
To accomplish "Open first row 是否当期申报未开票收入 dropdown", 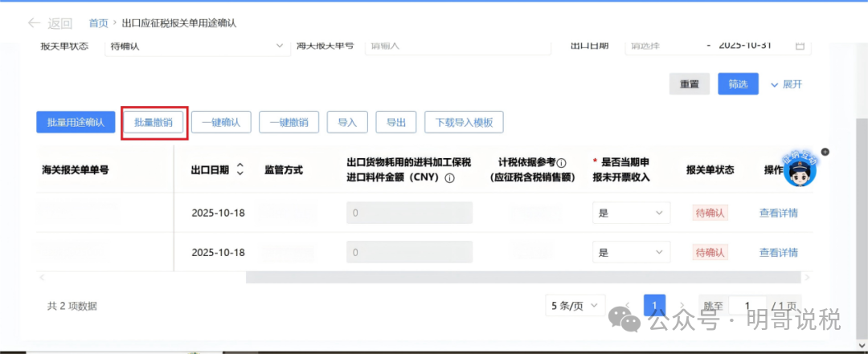I will tap(631, 213).
